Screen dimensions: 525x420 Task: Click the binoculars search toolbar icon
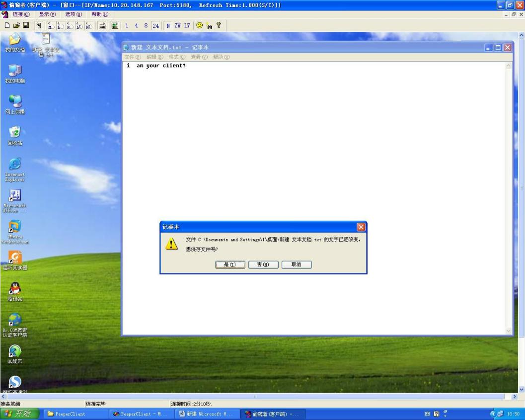(209, 25)
